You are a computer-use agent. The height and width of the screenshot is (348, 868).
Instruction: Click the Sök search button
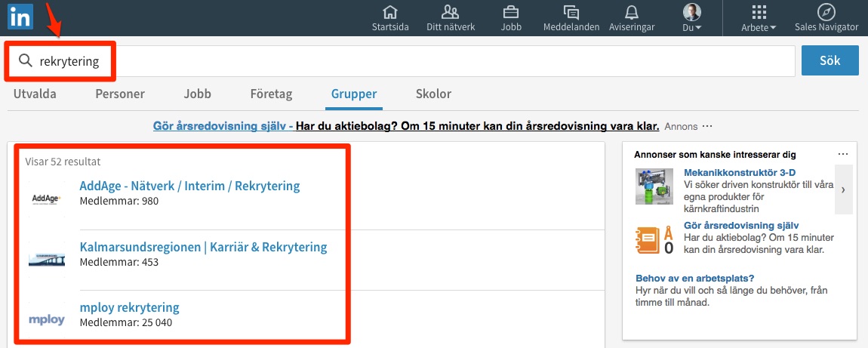click(830, 61)
